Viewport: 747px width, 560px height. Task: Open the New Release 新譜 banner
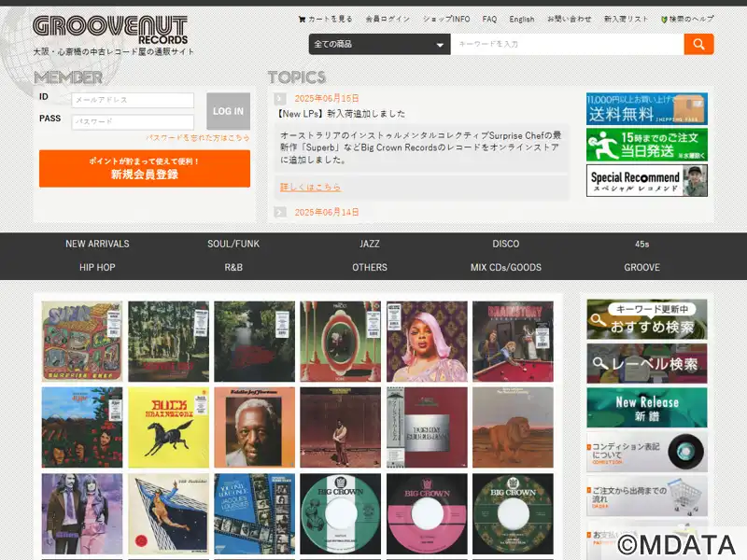coord(646,408)
